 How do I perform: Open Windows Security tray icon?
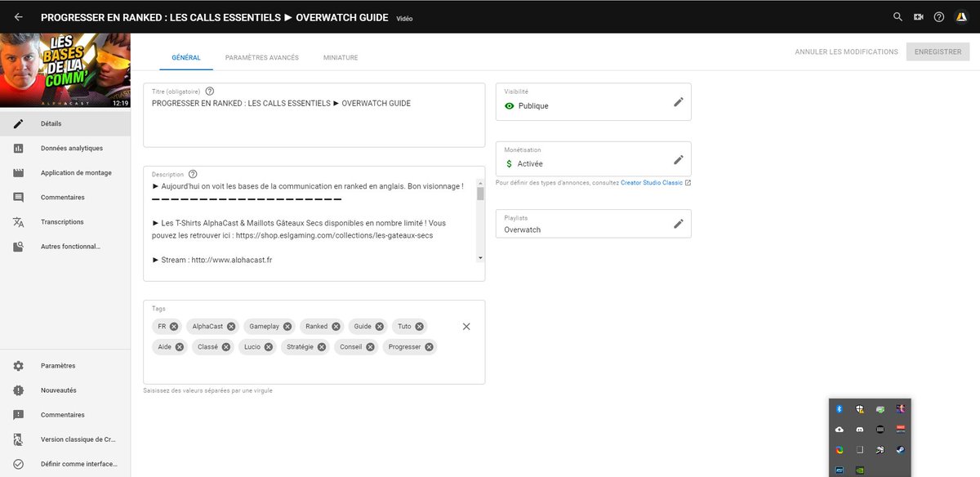pos(860,408)
